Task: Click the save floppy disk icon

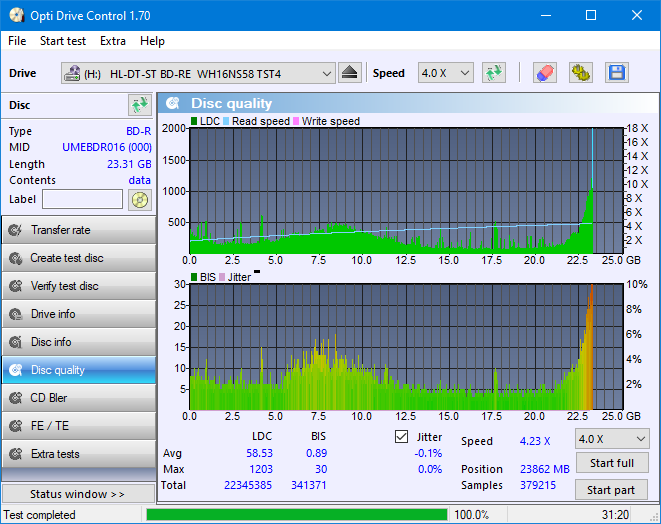Action: click(617, 73)
